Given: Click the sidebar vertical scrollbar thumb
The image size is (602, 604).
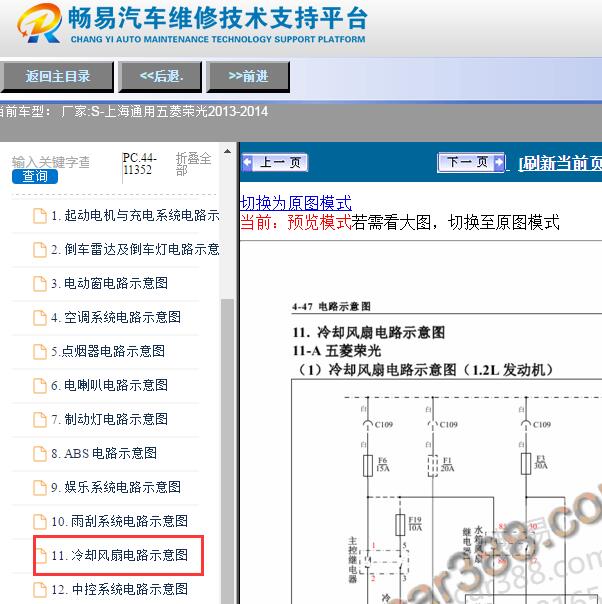Looking at the screenshot, I should coord(228,451).
